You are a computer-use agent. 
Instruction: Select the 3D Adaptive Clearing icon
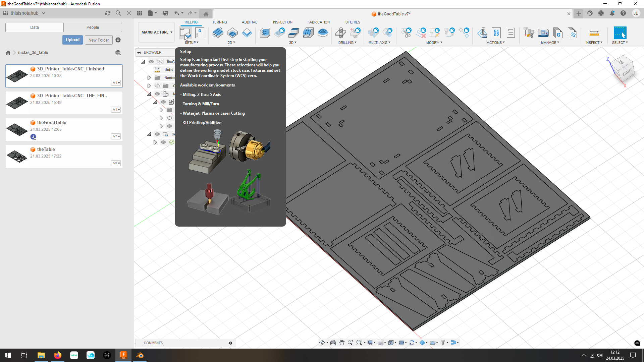[x=265, y=33]
